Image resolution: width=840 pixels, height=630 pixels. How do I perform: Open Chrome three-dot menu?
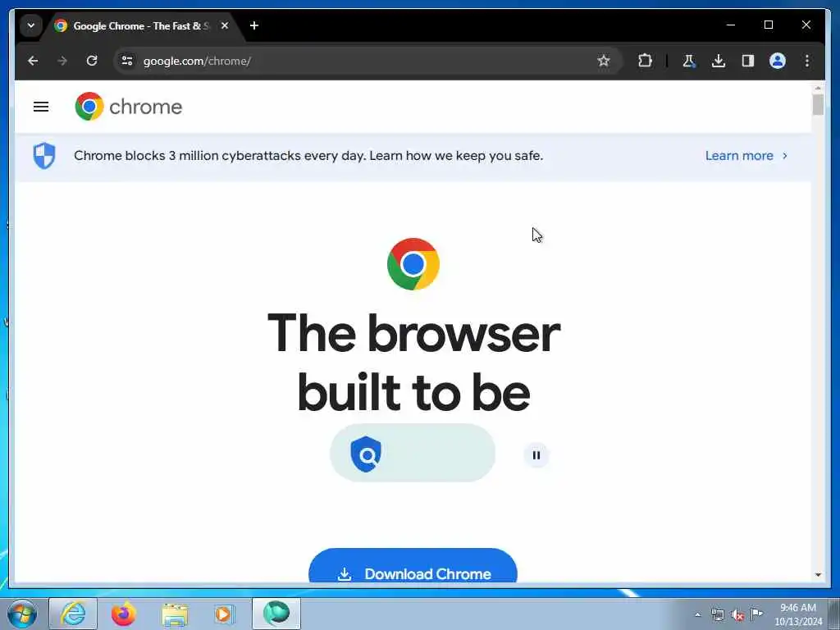pos(807,61)
